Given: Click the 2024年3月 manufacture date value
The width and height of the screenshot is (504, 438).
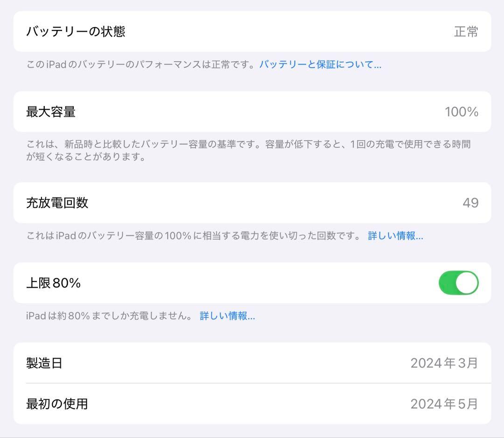Looking at the screenshot, I should 443,363.
